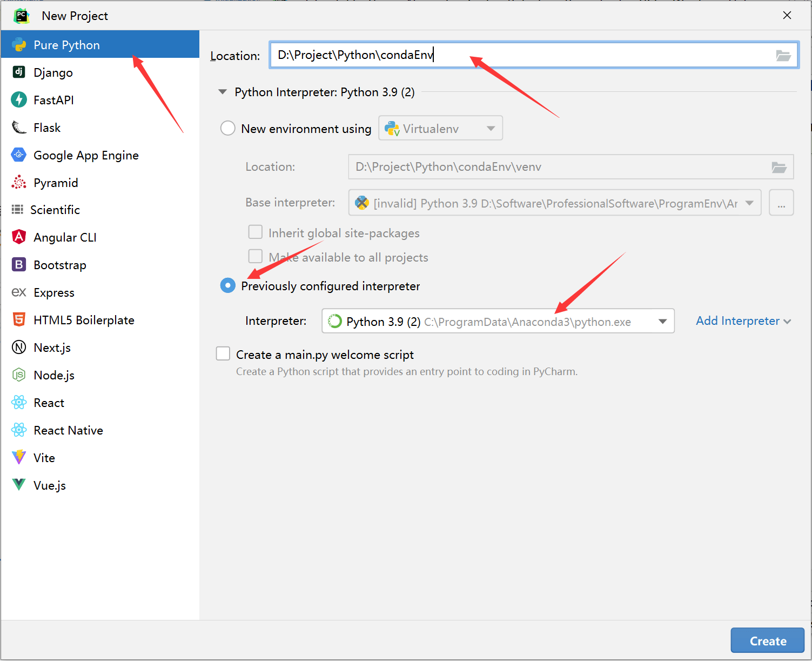Select the Vite icon
This screenshot has width=812, height=661.
tap(19, 457)
